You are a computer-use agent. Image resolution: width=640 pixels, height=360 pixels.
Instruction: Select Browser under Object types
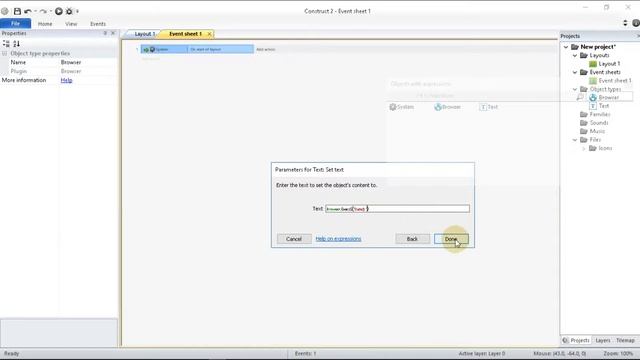pos(609,98)
